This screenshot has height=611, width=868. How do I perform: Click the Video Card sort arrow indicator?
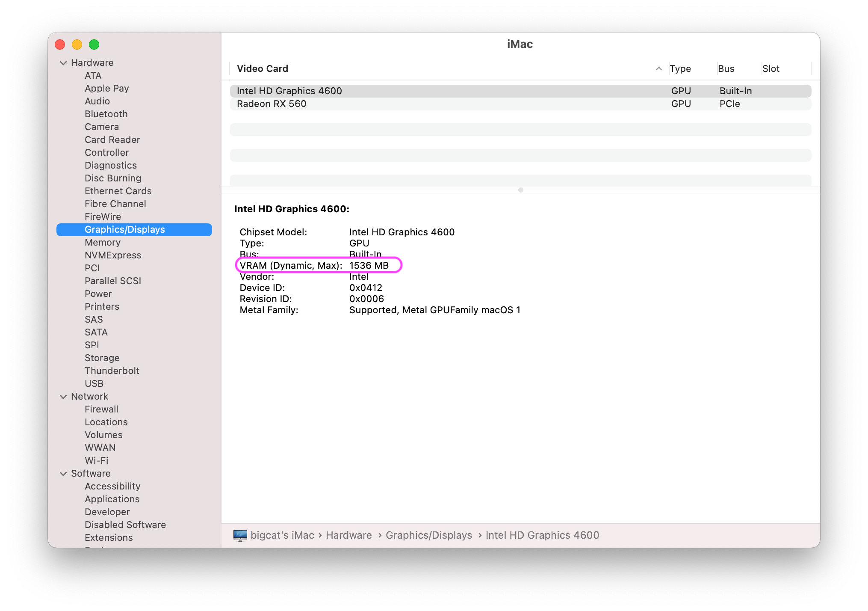tap(658, 68)
